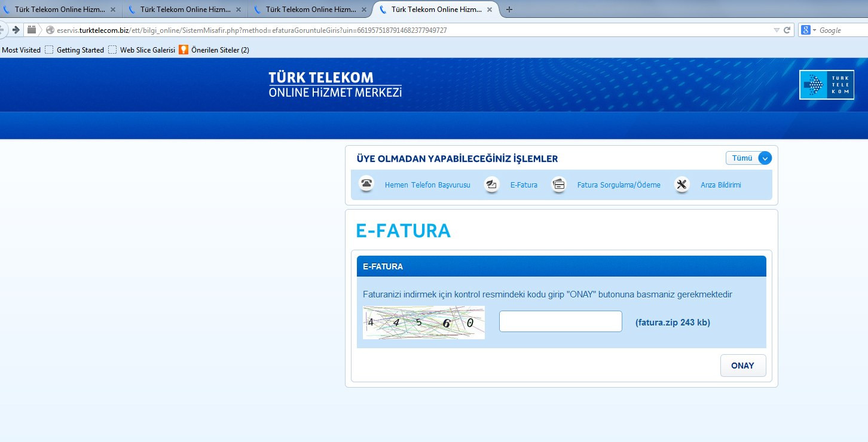Screen dimensions: 868x442
Task: Click the Türk Telekom logo at top right
Action: (826, 85)
